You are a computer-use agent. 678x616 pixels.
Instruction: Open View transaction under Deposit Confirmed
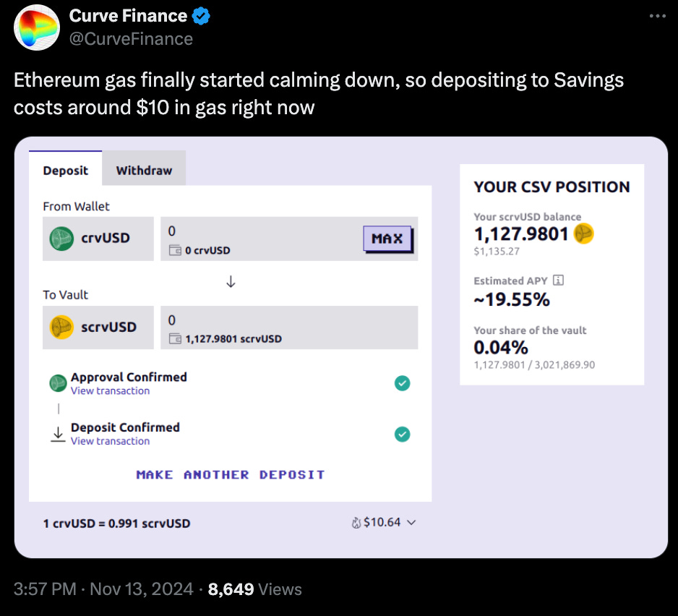(111, 441)
